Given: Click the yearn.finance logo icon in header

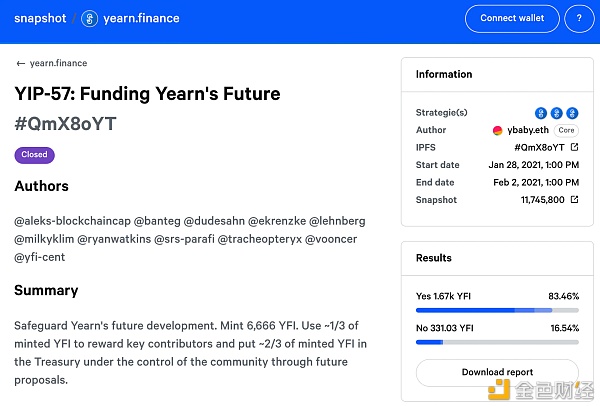Looking at the screenshot, I should coord(90,18).
